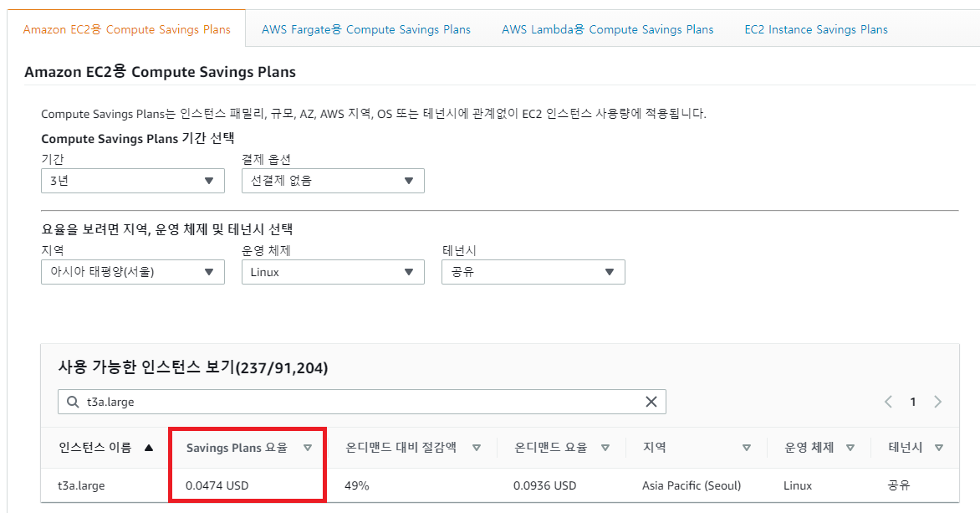The width and height of the screenshot is (980, 513).
Task: Click the Asia Pacific (Seoul) cell
Action: (692, 485)
